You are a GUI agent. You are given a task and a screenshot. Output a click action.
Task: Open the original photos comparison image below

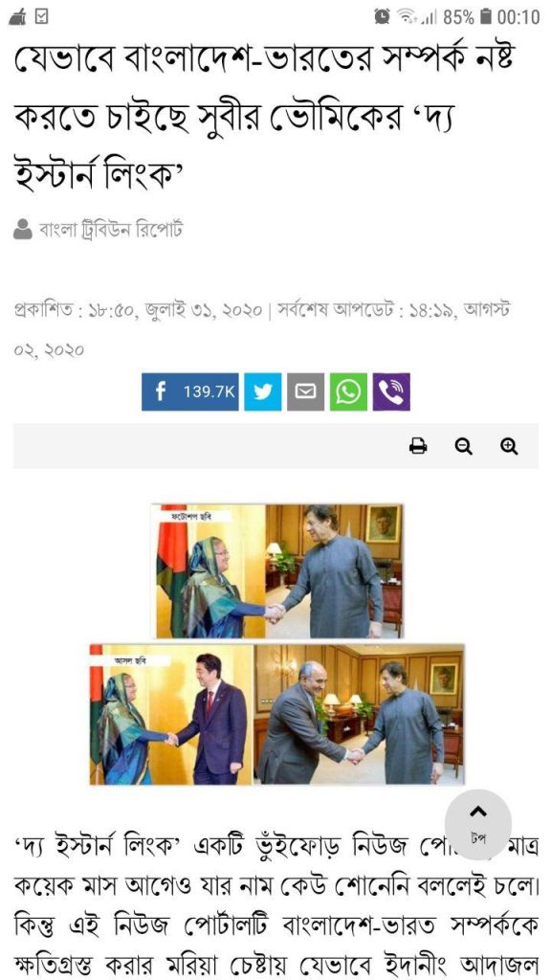(277, 714)
